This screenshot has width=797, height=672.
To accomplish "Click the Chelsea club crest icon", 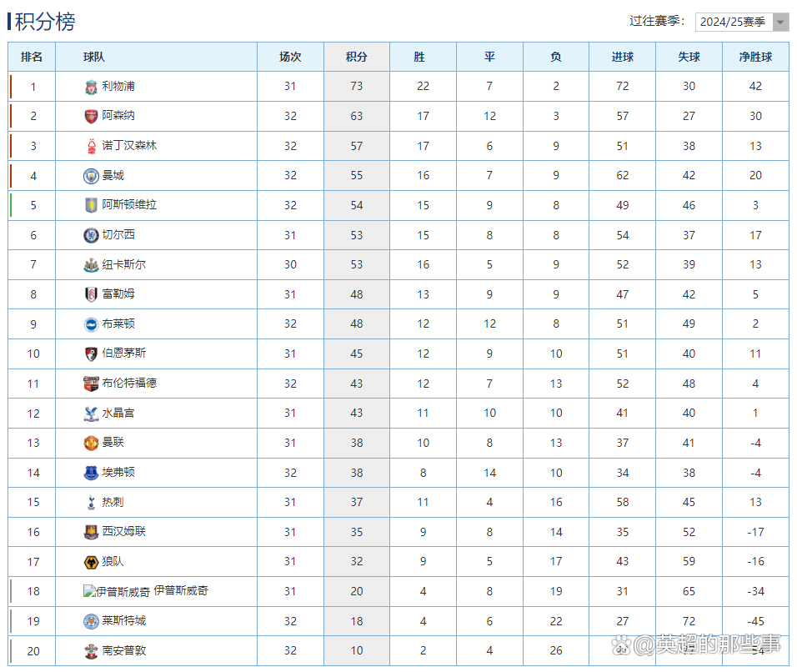I will tap(91, 235).
